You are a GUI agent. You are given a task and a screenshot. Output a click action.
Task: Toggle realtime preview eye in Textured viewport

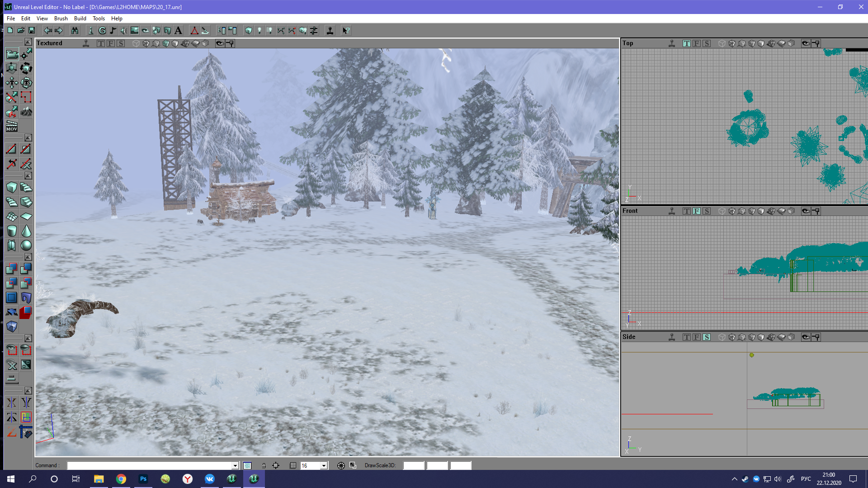coord(220,43)
